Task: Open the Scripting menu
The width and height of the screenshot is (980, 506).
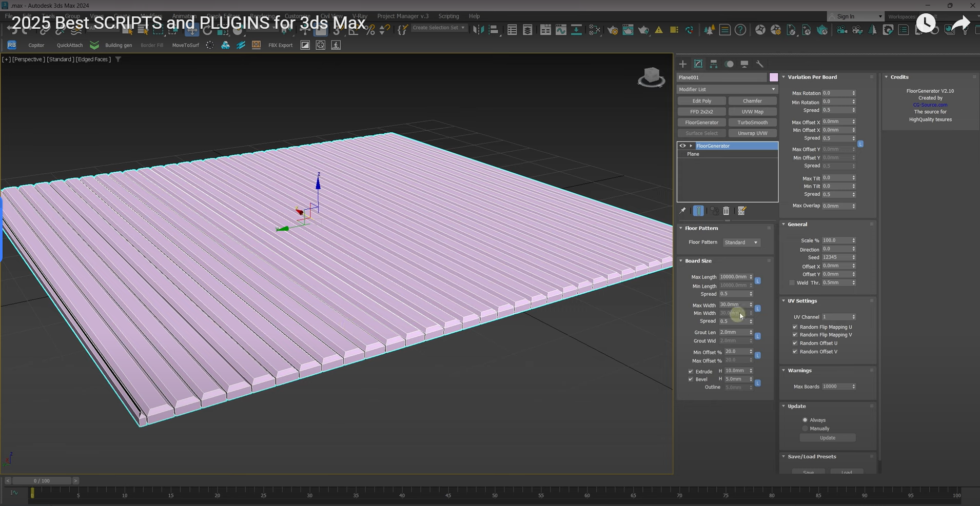Action: (448, 16)
